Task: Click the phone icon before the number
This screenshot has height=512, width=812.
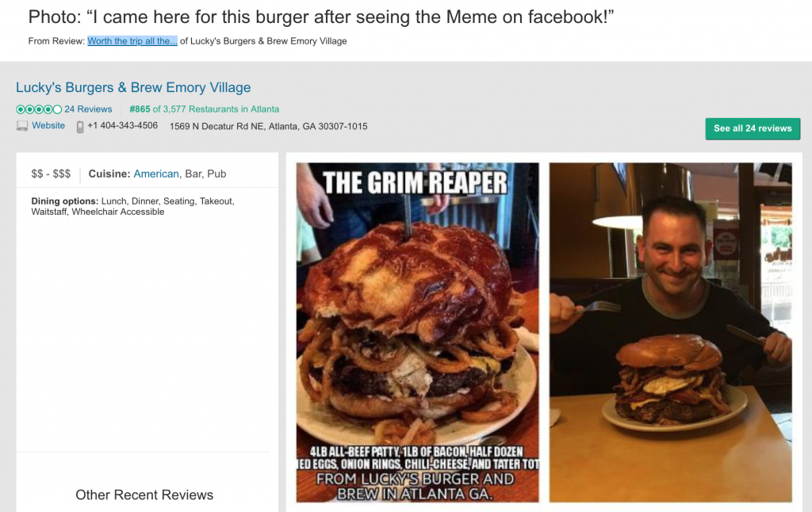Action: point(80,127)
